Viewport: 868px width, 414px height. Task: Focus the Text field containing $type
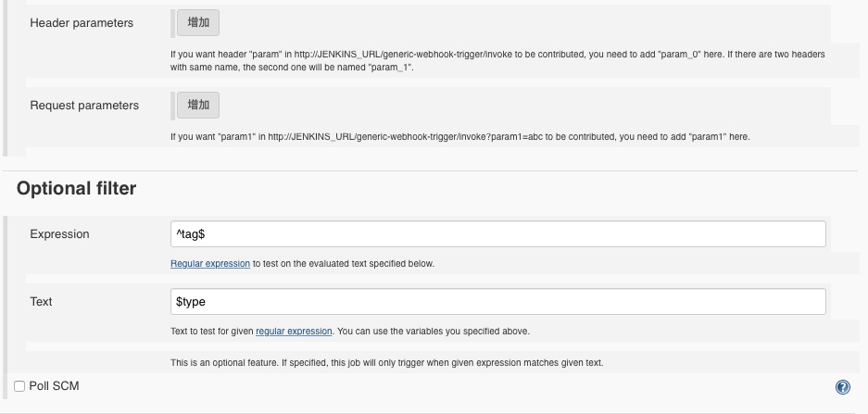click(498, 302)
